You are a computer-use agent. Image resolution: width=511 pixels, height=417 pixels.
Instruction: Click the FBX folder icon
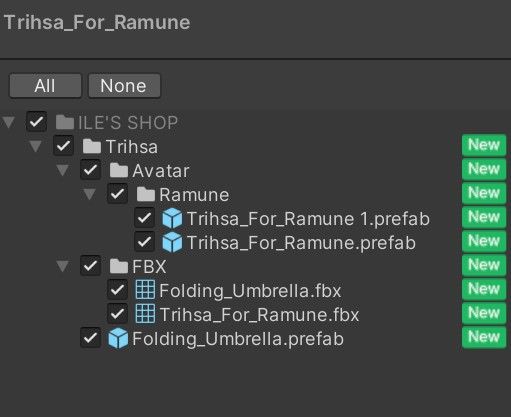(x=119, y=266)
